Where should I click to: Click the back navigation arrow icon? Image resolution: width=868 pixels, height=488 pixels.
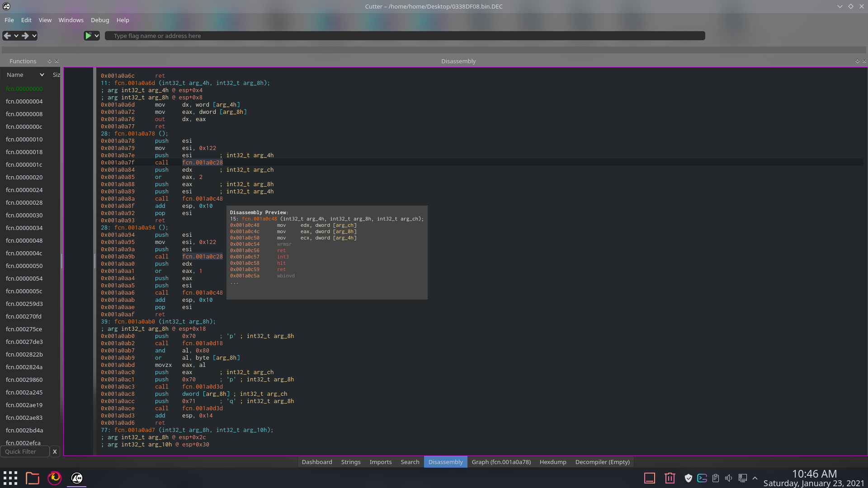[x=7, y=36]
